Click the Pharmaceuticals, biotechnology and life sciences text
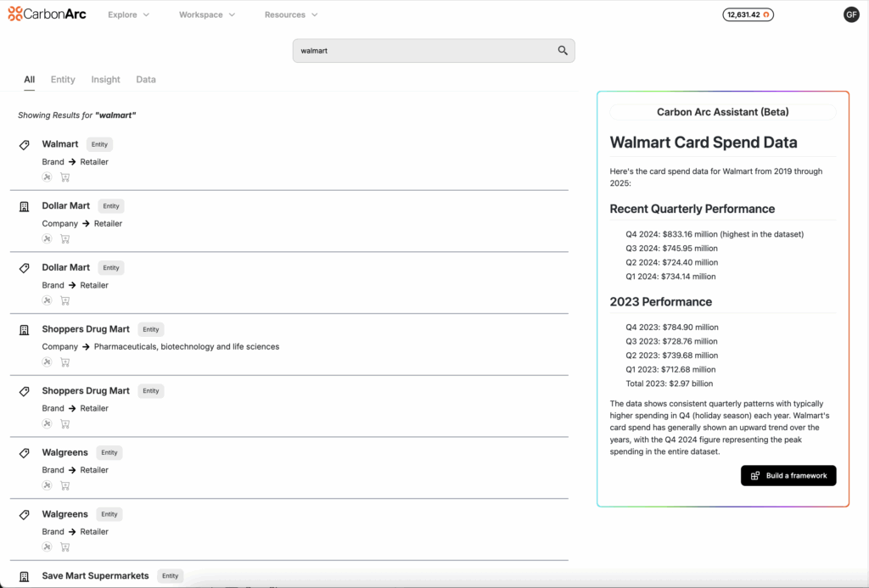Image resolution: width=869 pixels, height=588 pixels. coord(187,347)
